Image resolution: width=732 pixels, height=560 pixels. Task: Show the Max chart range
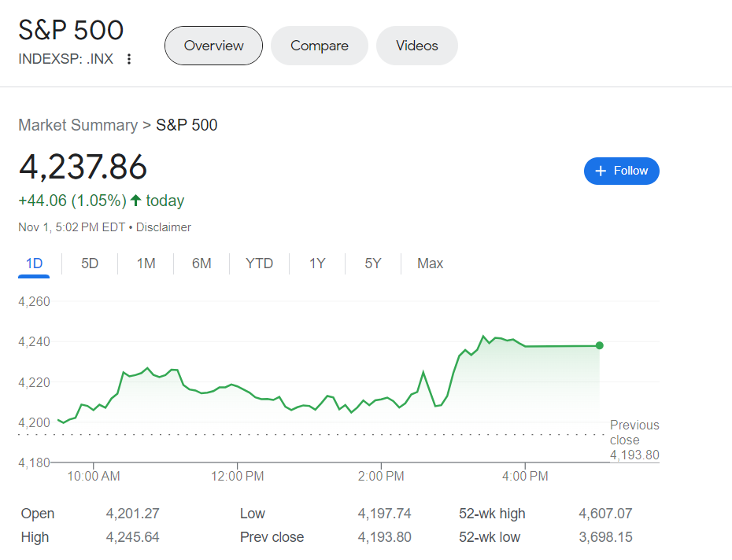pos(430,263)
